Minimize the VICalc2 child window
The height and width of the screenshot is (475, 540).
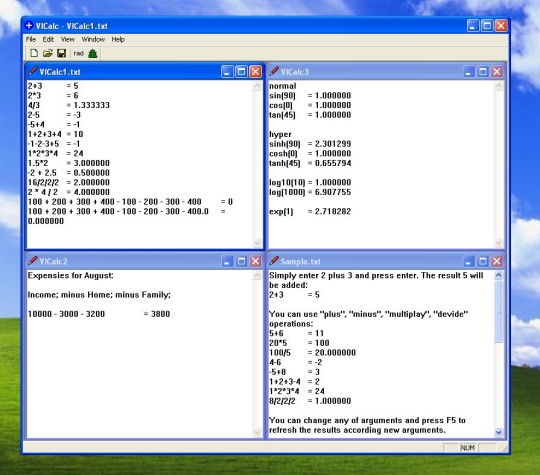227,261
